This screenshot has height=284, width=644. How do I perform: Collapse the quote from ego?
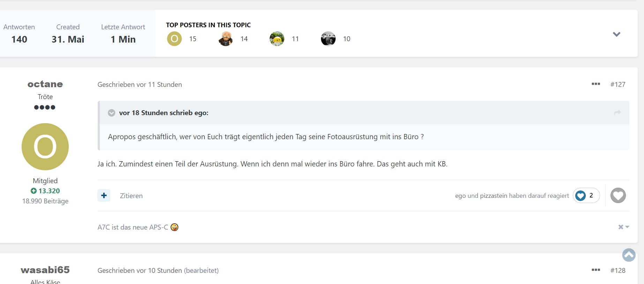[112, 113]
